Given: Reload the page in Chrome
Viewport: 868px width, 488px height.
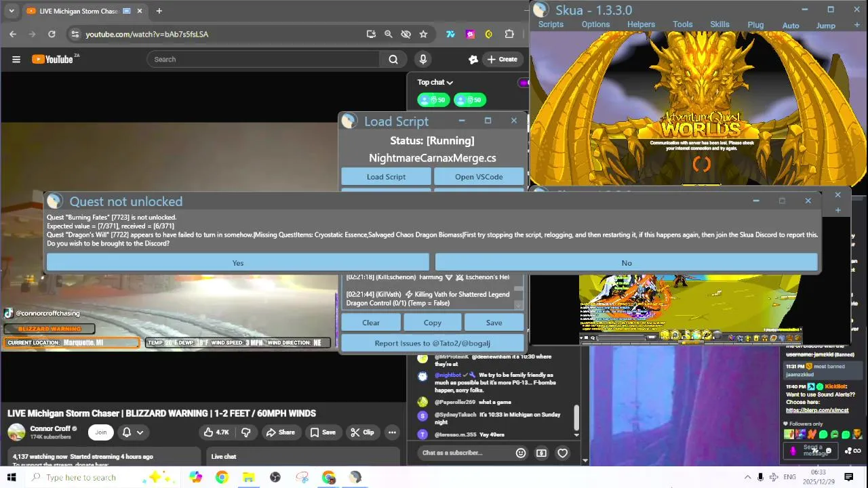Looking at the screenshot, I should [x=52, y=34].
